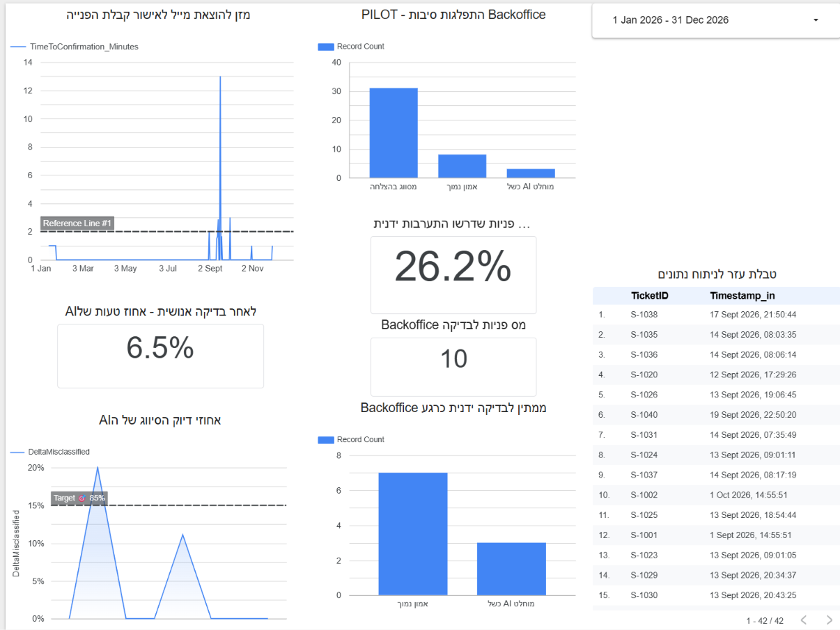Click the 13-minute spike in the line chart
This screenshot has height=630, width=840.
pos(220,77)
